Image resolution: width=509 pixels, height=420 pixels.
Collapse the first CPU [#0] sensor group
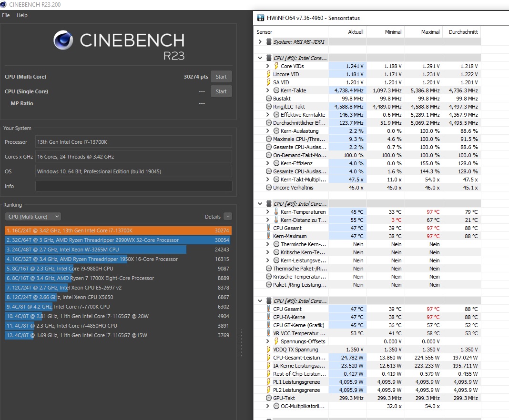coord(260,58)
